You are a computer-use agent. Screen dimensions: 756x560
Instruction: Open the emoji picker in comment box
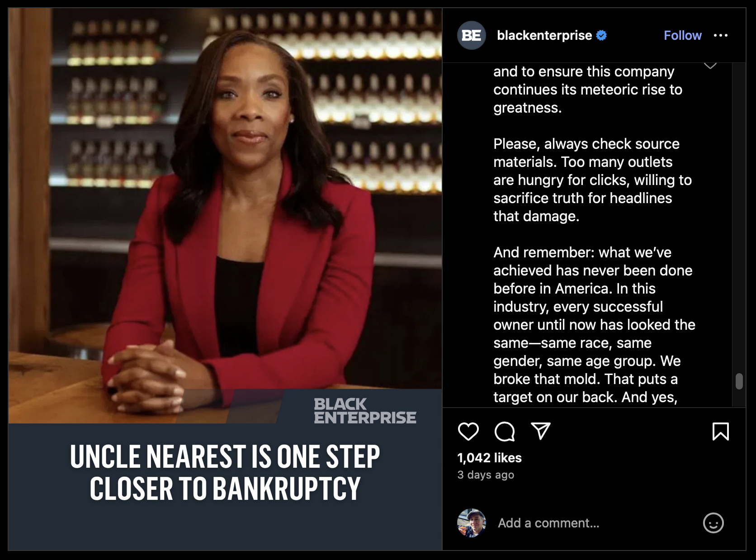713,523
